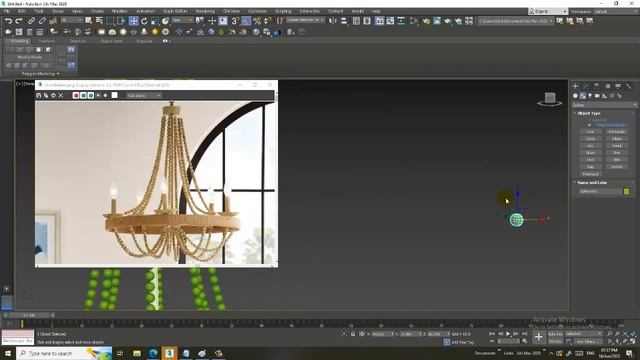Open the File menu
The height and width of the screenshot is (360, 640).
click(x=7, y=11)
